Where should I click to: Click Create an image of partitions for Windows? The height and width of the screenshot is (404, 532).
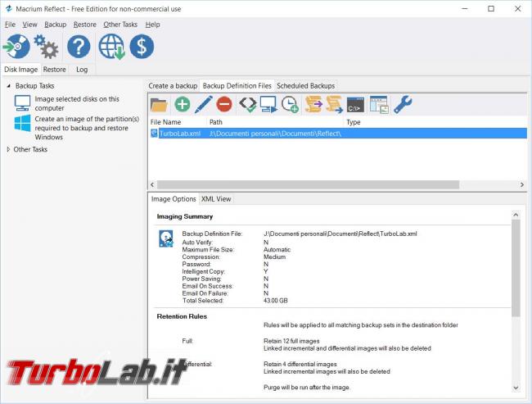87,128
